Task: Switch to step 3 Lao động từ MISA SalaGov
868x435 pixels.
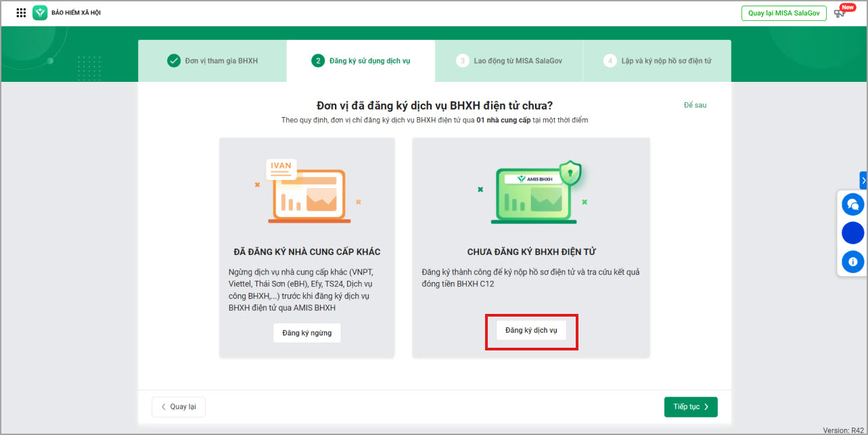Action: [x=509, y=61]
